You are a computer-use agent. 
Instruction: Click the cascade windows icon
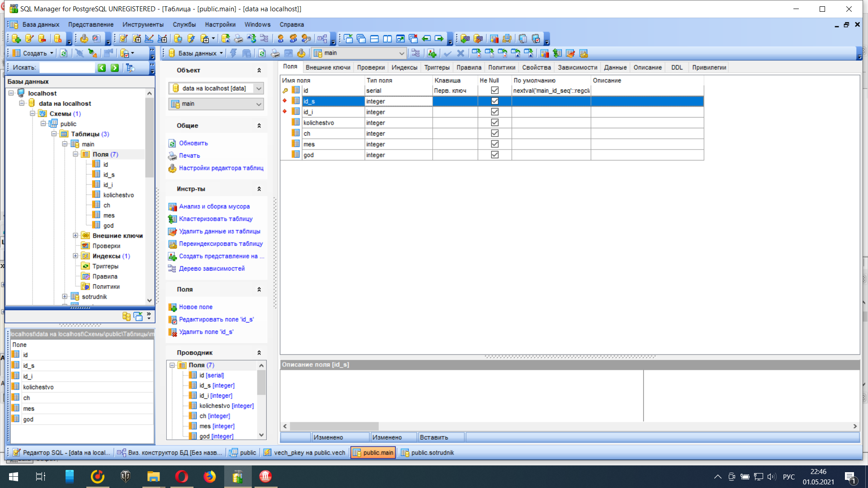tap(361, 39)
